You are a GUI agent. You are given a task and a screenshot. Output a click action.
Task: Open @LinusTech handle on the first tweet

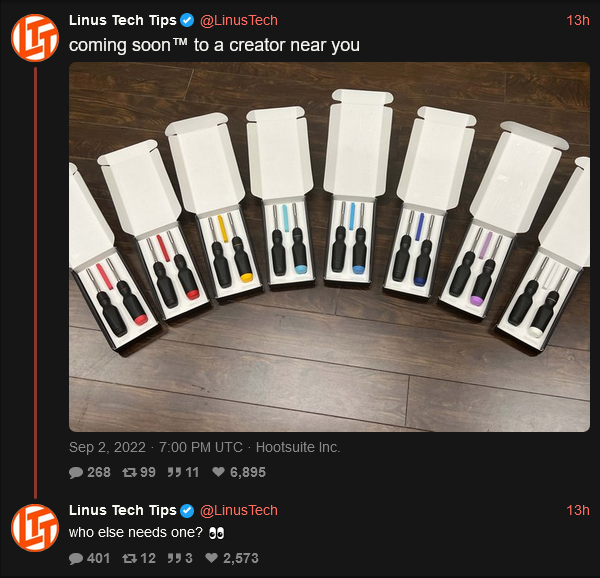239,20
